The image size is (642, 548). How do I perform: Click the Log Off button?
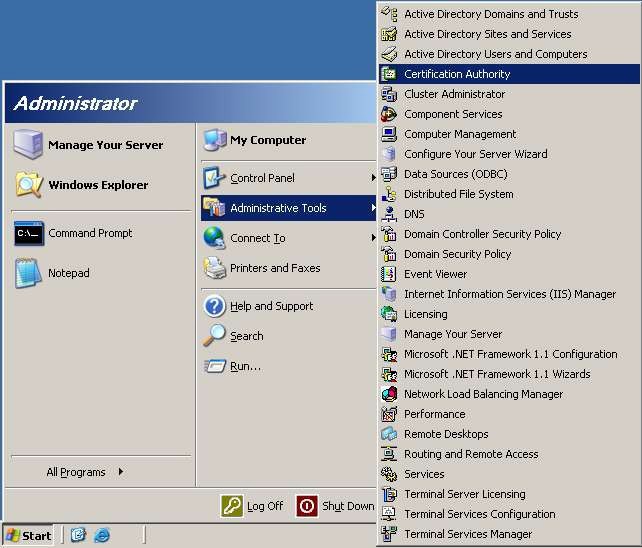(x=252, y=506)
